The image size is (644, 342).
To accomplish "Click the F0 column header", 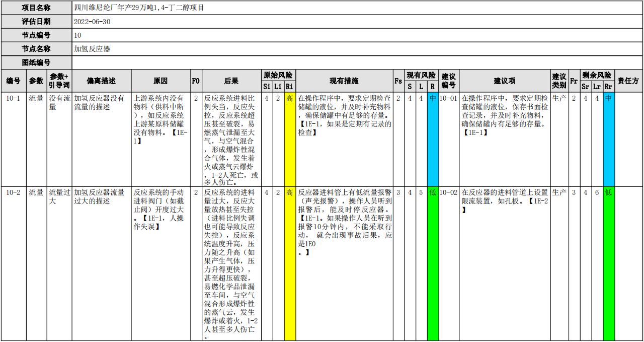I will click(x=196, y=81).
